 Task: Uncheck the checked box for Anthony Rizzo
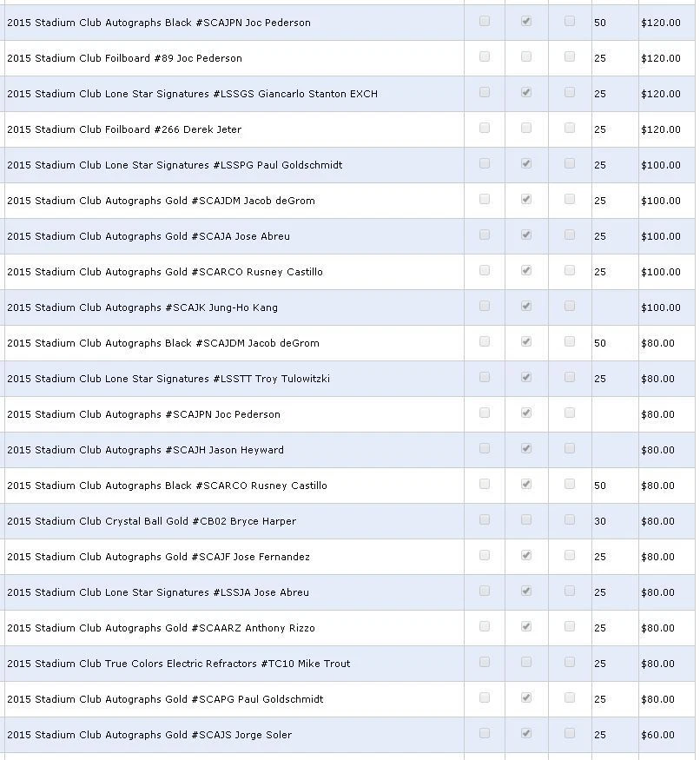click(x=526, y=626)
